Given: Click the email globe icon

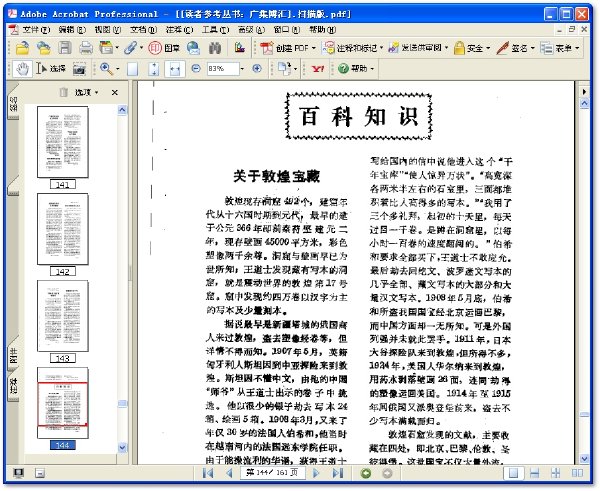Looking at the screenshot, I should (193, 48).
